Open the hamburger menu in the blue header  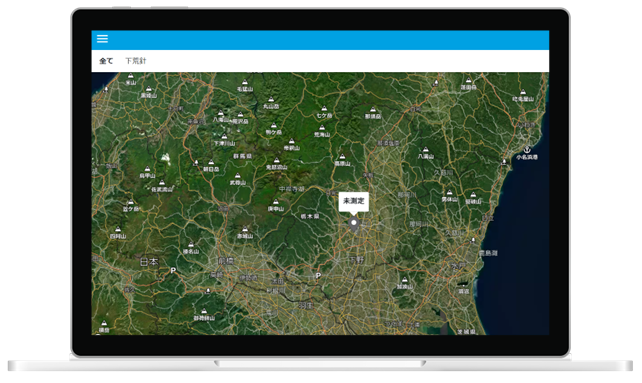pyautogui.click(x=102, y=39)
